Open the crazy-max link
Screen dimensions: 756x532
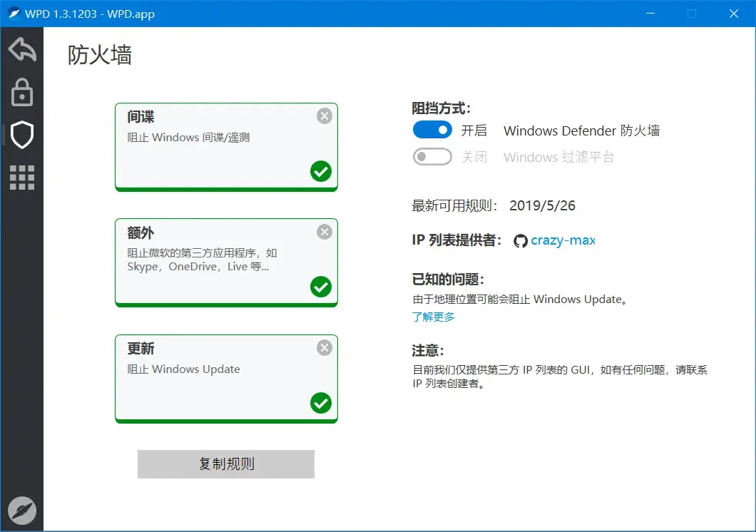[563, 240]
